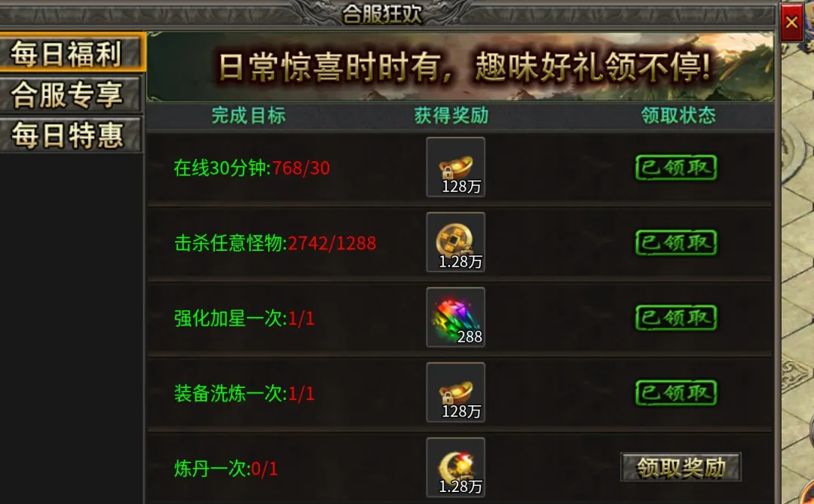Image resolution: width=814 pixels, height=504 pixels.
Task: Click the 击杀任意怪物 progress text 2742/1288
Action: [x=332, y=243]
